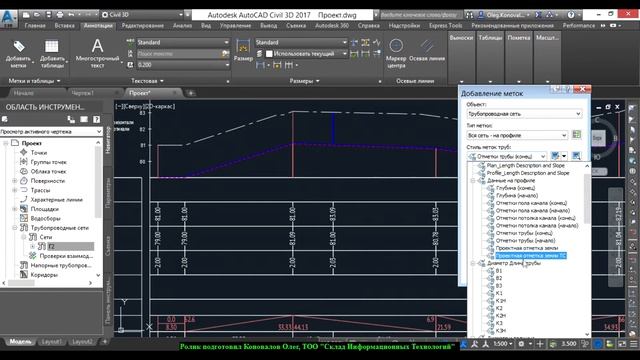Switch to the Чертеж1 document tab
The height and width of the screenshot is (360, 640).
pyautogui.click(x=83, y=93)
